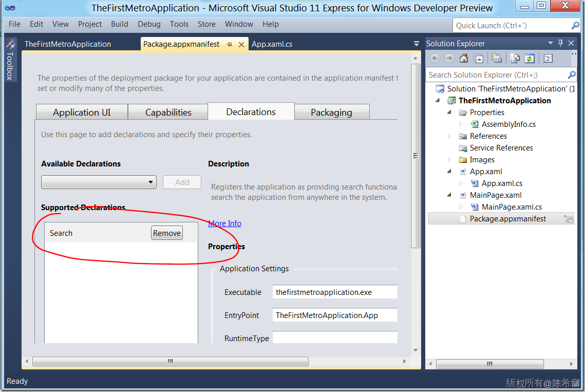This screenshot has height=392, width=585.
Task: Open Solution Explorer toolbar overflow arrows
Action: point(574,54)
